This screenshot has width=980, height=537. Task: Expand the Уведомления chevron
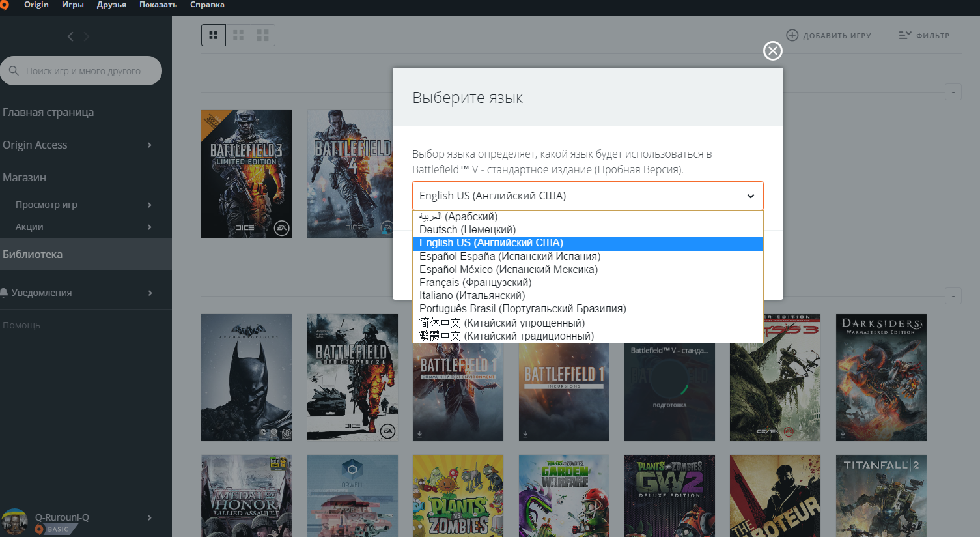coord(150,293)
